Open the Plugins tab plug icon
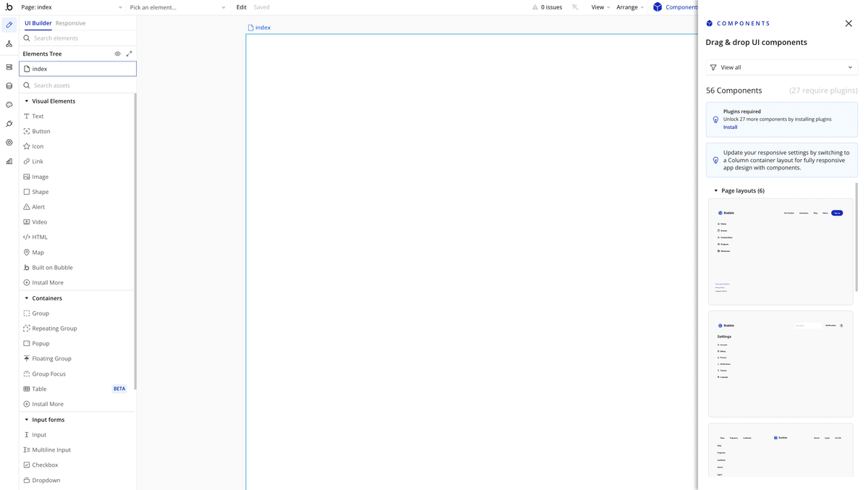The image size is (868, 490). coord(9,124)
